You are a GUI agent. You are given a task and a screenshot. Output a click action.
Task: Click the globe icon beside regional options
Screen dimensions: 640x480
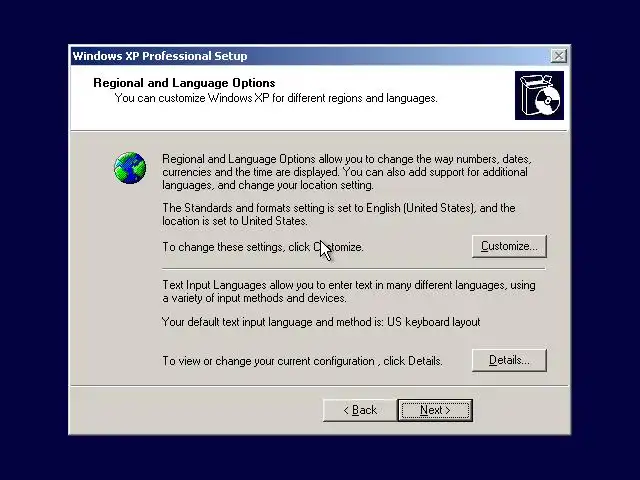coord(130,168)
